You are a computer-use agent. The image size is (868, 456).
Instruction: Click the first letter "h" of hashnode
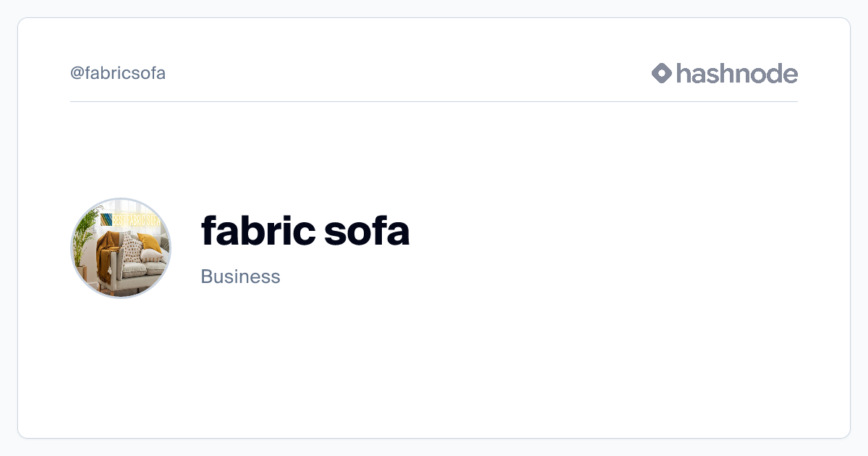point(683,73)
